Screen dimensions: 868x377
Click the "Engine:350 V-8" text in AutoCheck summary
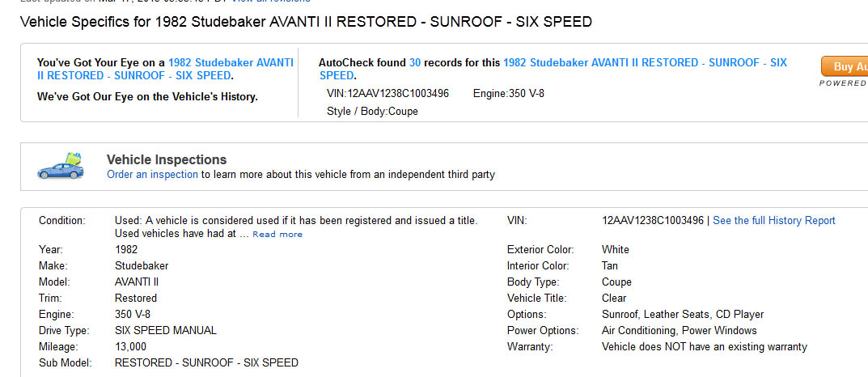pos(509,94)
